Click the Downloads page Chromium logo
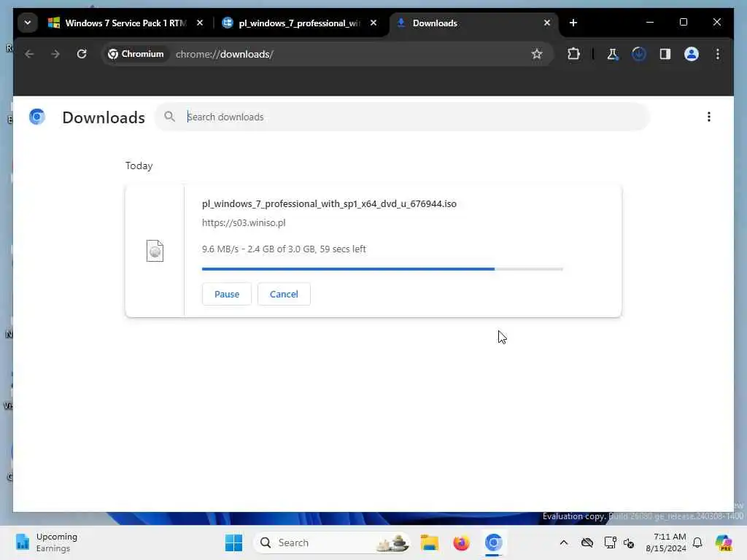Viewport: 747px width, 560px height. click(x=37, y=117)
